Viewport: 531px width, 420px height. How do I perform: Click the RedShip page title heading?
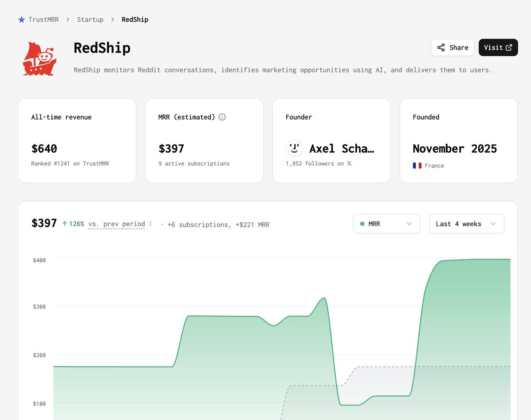click(x=102, y=48)
